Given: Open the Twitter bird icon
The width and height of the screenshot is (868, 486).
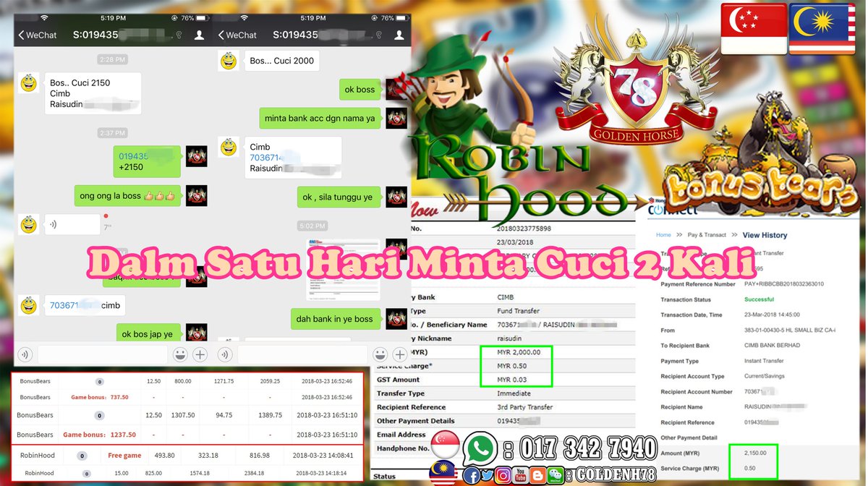Looking at the screenshot, I should [489, 475].
